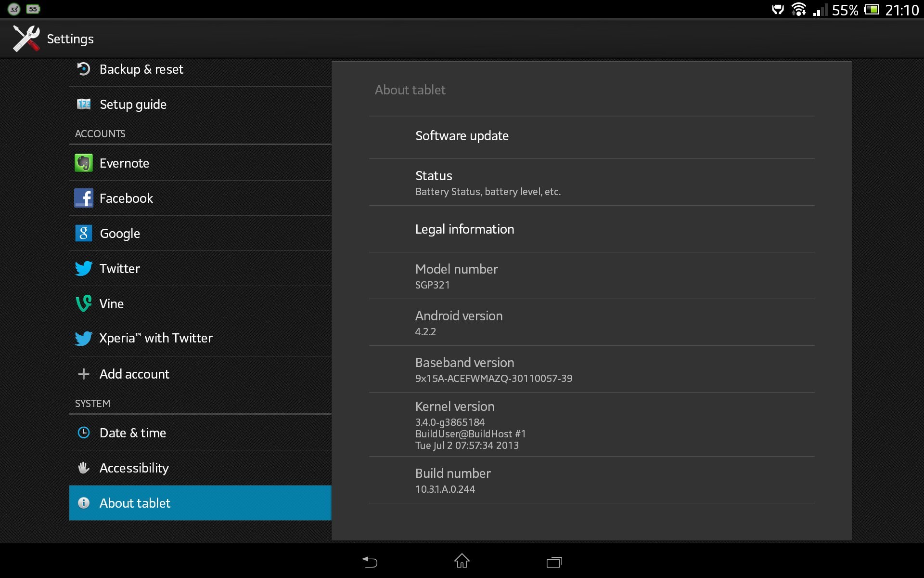Open Legal information

click(591, 229)
